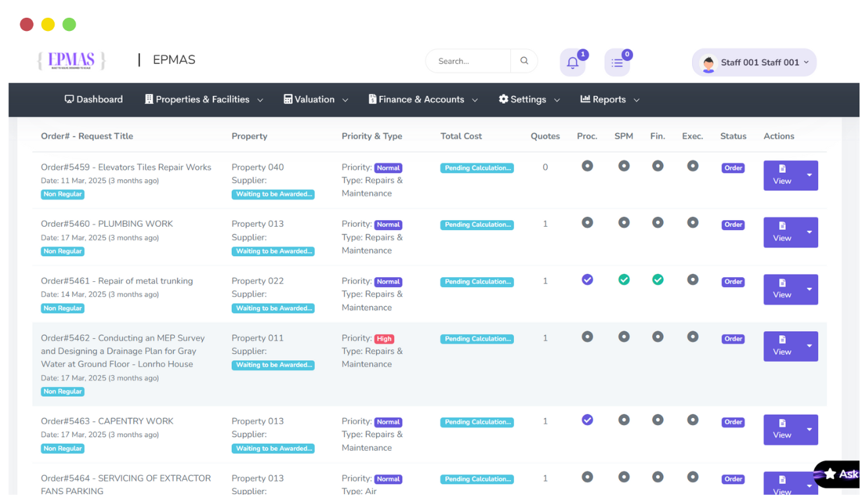The image size is (868, 502).
Task: Click the Exec. status icon for Order#5461
Action: coord(693,280)
